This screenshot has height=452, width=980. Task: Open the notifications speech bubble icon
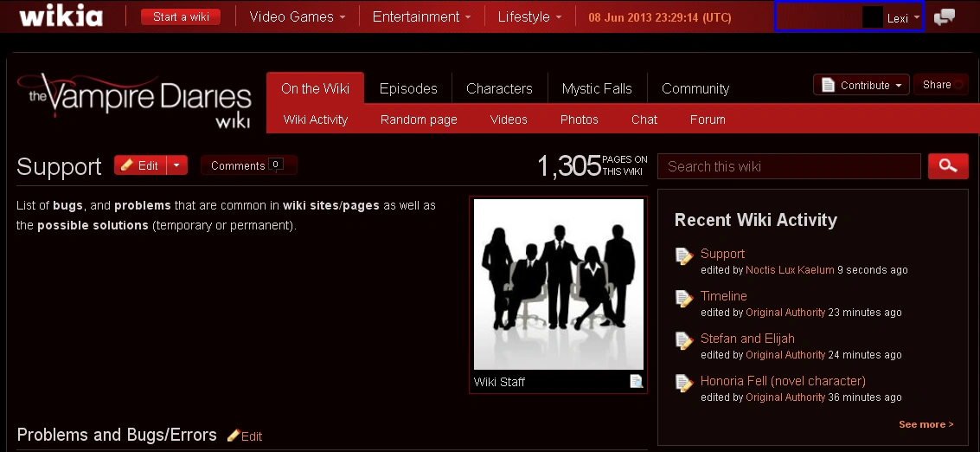coord(944,17)
